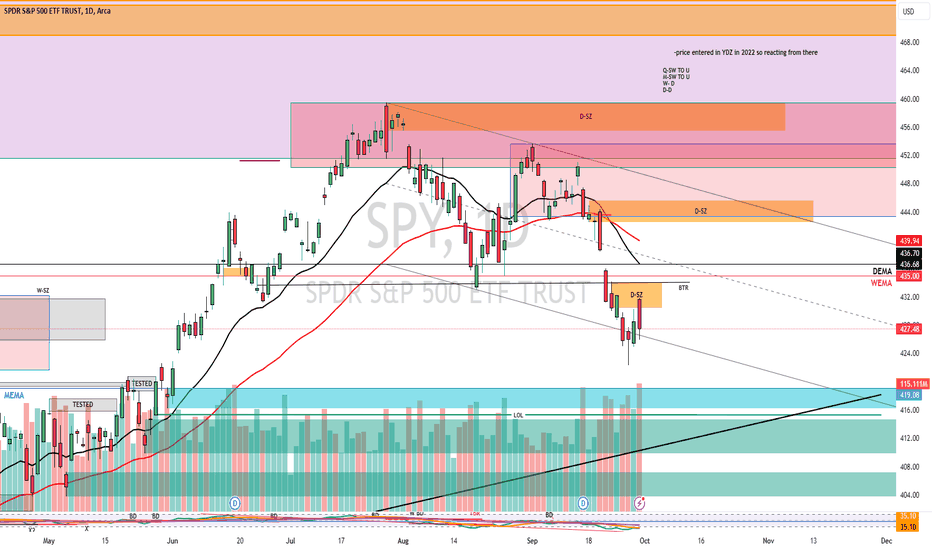Screen dimensions: 932x550
Task: Click the DEMA label
Action: [882, 271]
